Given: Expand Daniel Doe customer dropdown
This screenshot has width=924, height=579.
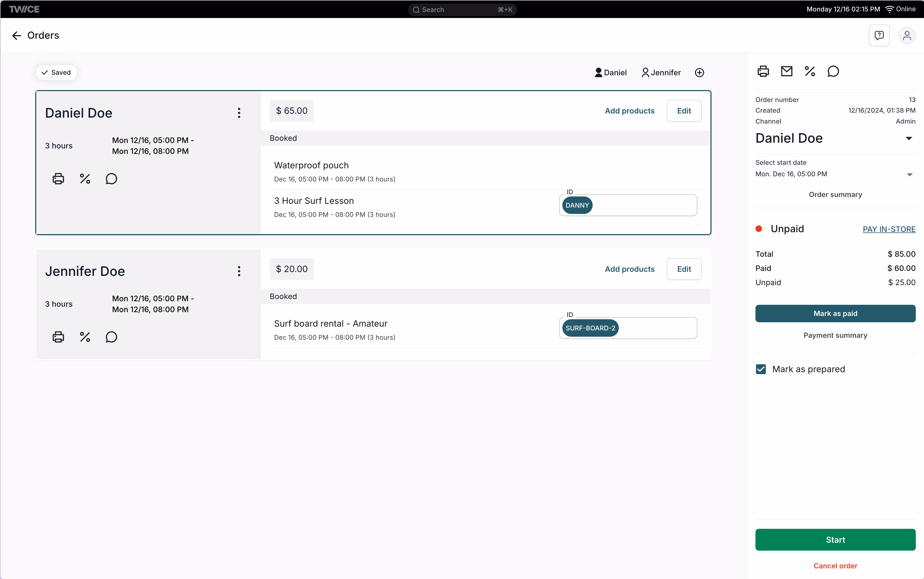Looking at the screenshot, I should 909,138.
